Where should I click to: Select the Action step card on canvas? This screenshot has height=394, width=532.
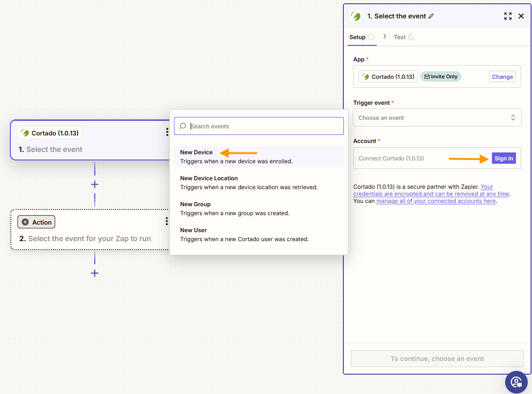pyautogui.click(x=90, y=230)
